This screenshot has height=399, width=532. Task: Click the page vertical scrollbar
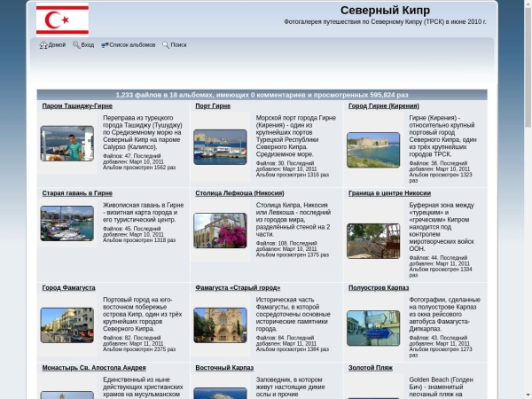click(x=528, y=199)
